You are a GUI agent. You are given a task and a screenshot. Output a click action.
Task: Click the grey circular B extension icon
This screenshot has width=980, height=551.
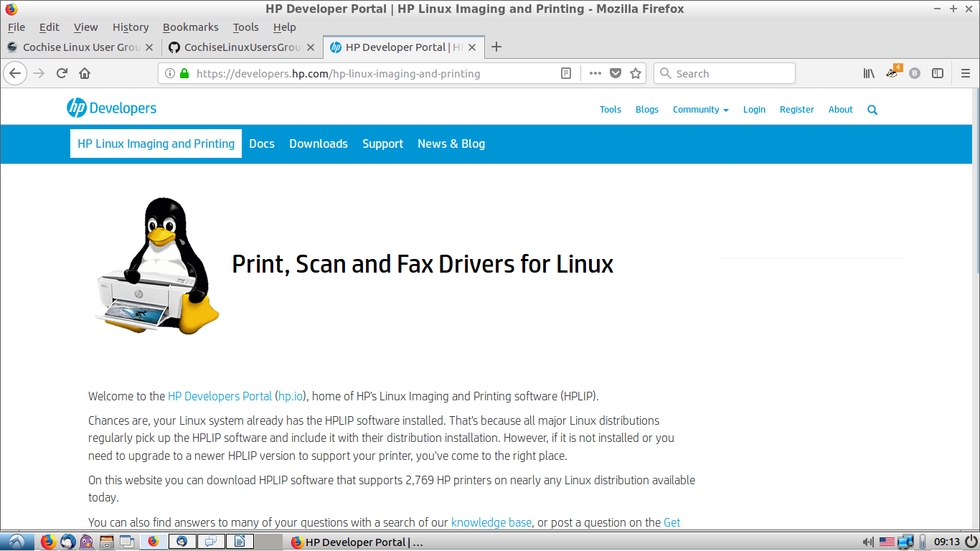(915, 73)
